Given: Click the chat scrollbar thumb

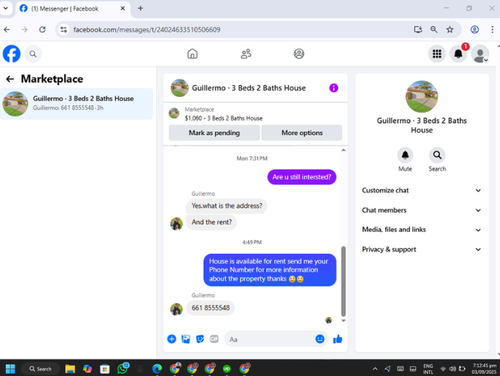Looking at the screenshot, I should coord(343,281).
